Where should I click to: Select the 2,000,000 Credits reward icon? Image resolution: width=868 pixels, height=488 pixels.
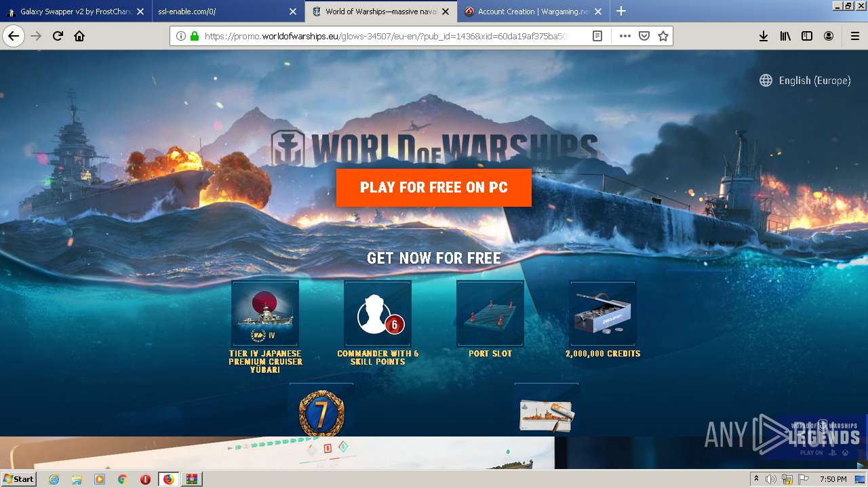(x=603, y=313)
